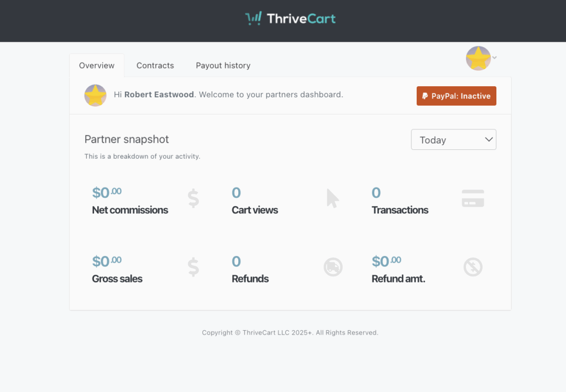Click the ThriveCart wordmark in header
Image resolution: width=566 pixels, height=392 pixels.
pyautogui.click(x=301, y=19)
